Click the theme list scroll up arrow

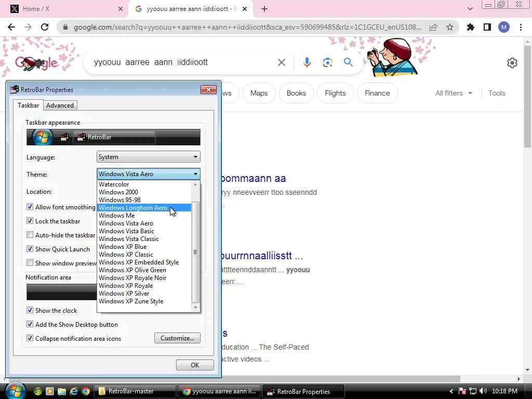coord(195,184)
